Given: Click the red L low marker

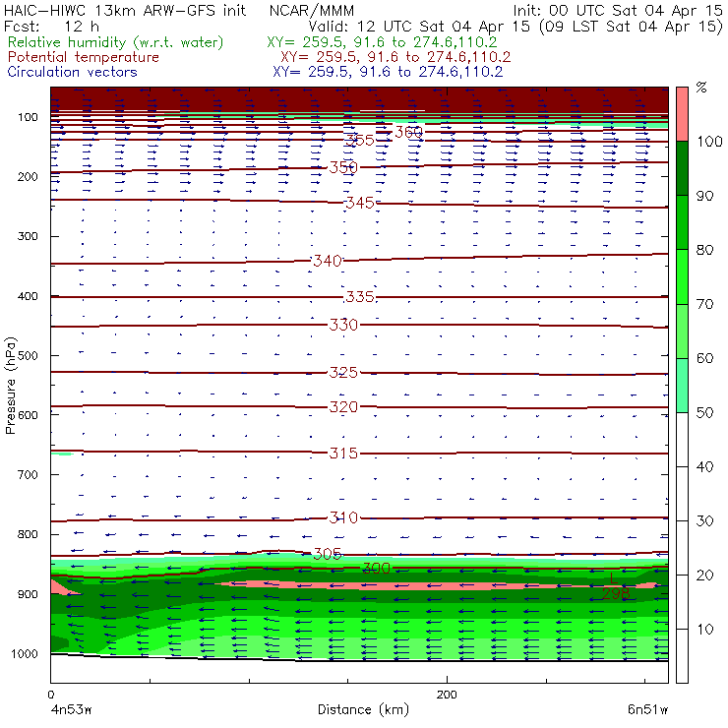Looking at the screenshot, I should tap(614, 578).
